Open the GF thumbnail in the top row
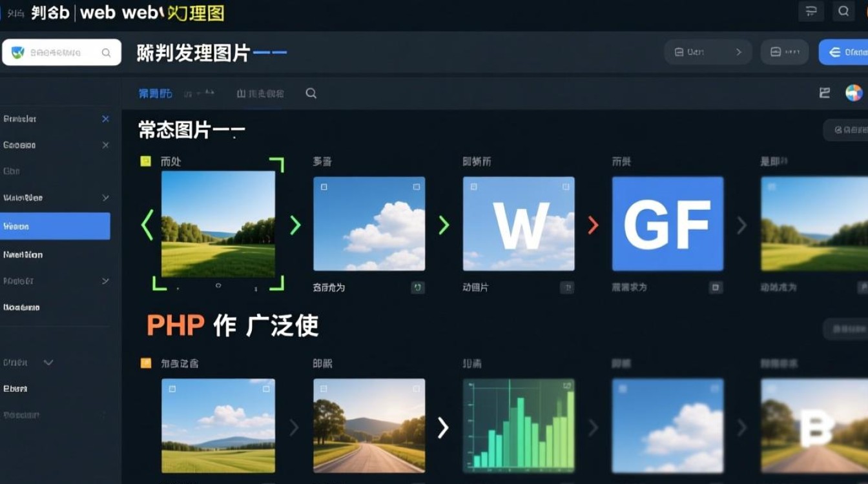The height and width of the screenshot is (484, 868). click(x=667, y=223)
